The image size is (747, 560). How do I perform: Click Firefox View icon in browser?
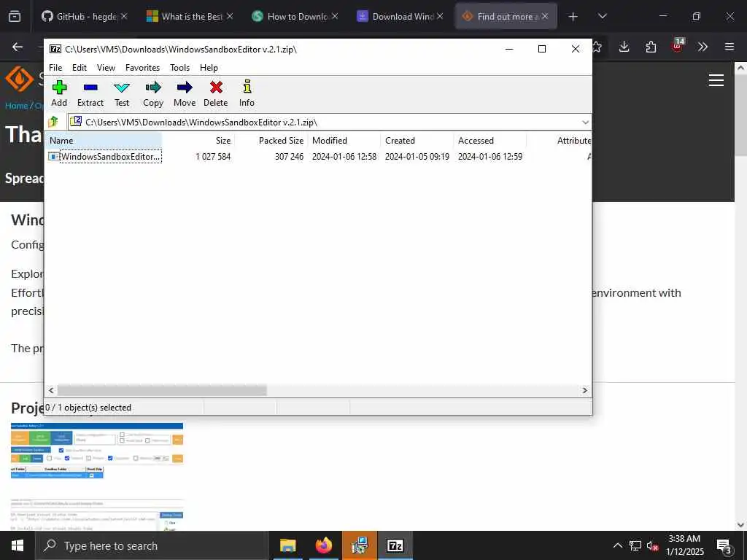point(15,16)
